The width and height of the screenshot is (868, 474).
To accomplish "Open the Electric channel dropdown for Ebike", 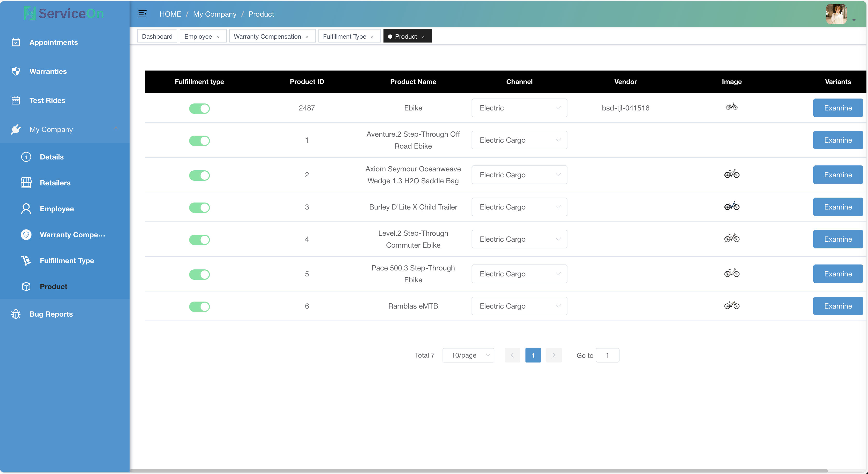I will pyautogui.click(x=519, y=108).
